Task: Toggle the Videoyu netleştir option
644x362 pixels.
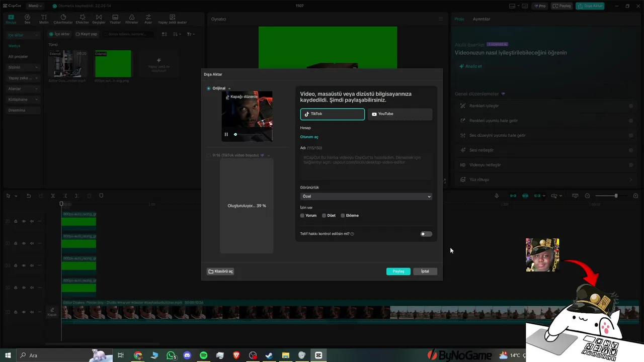Action: point(631,165)
